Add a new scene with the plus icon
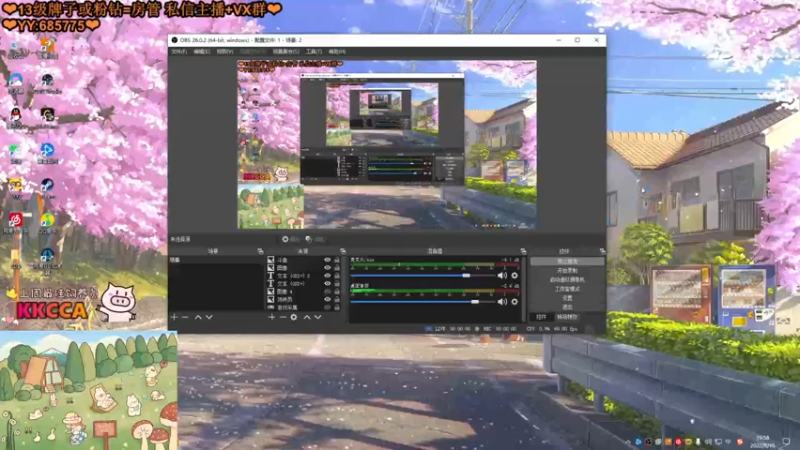Viewport: 800px width, 450px height. click(x=174, y=317)
